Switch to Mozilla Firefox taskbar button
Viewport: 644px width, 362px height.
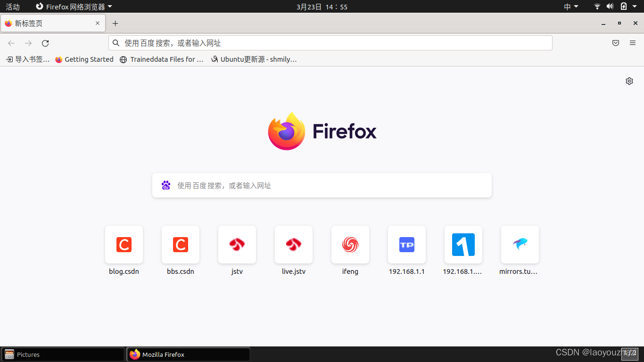188,354
